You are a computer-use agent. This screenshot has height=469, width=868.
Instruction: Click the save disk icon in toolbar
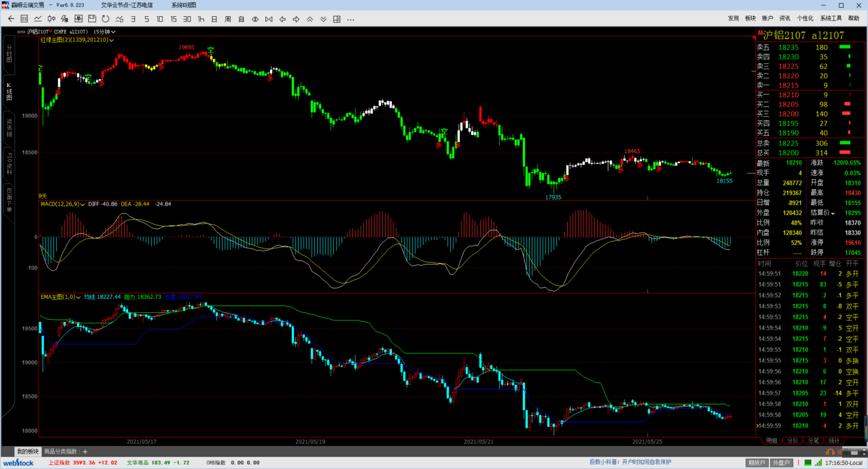point(92,19)
